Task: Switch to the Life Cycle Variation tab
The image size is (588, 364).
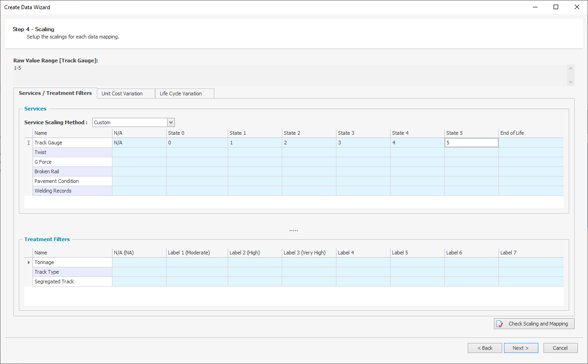Action: pyautogui.click(x=184, y=93)
